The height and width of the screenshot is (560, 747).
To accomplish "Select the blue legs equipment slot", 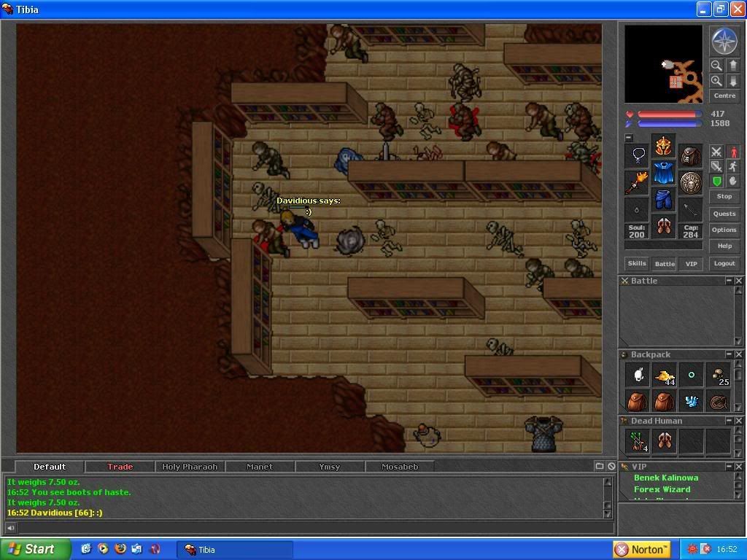I will [x=664, y=200].
